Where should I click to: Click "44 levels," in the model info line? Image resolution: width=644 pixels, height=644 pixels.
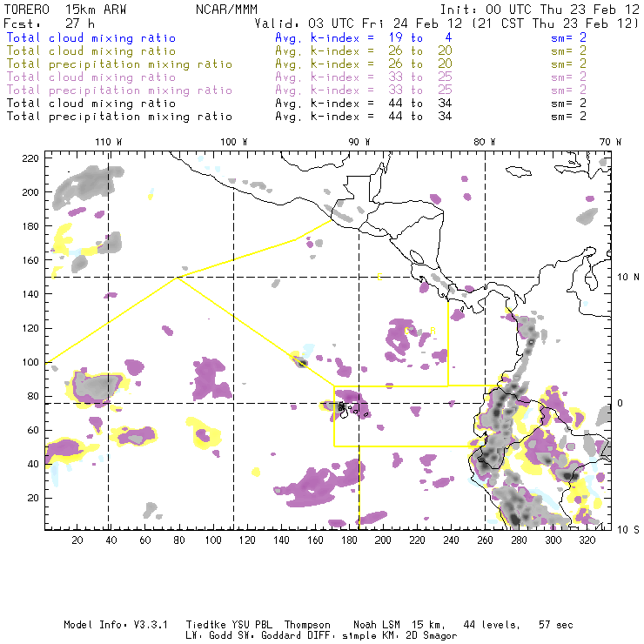tap(492, 625)
